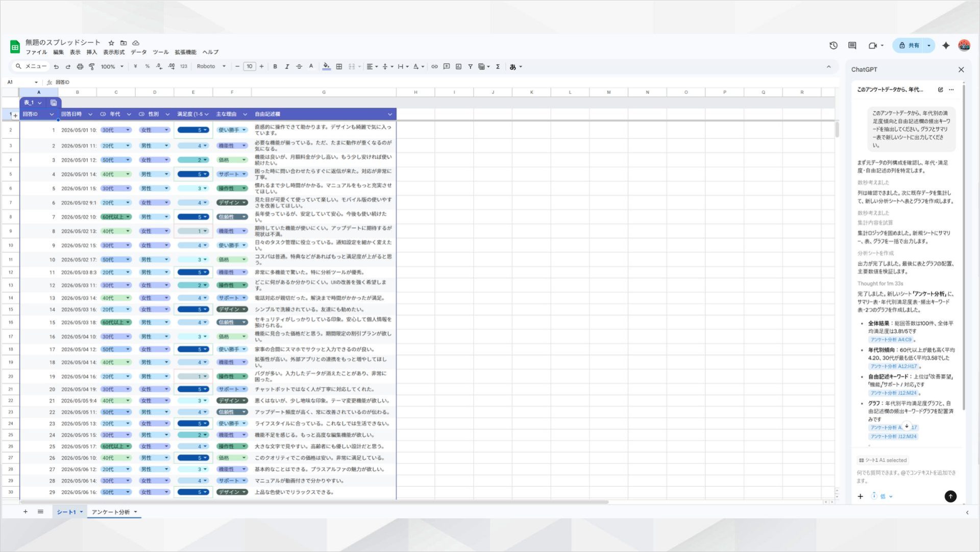Open version history clock icon
980x552 pixels.
click(834, 45)
